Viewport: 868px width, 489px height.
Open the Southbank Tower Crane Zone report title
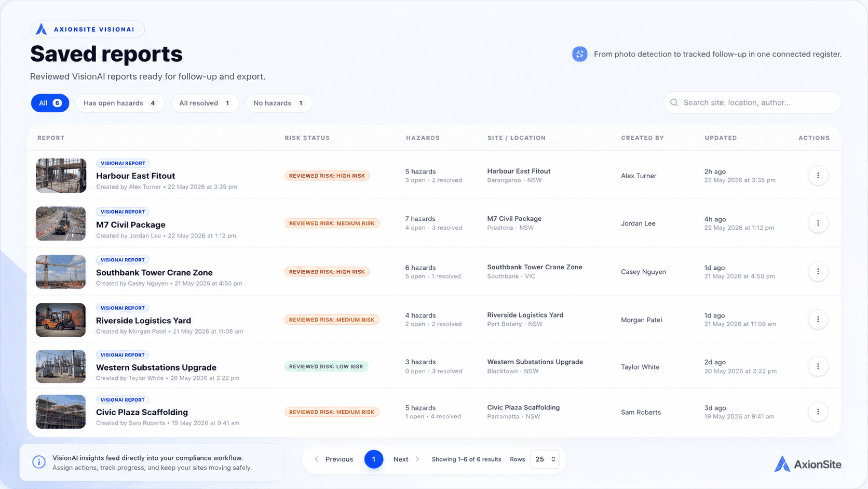pos(154,272)
